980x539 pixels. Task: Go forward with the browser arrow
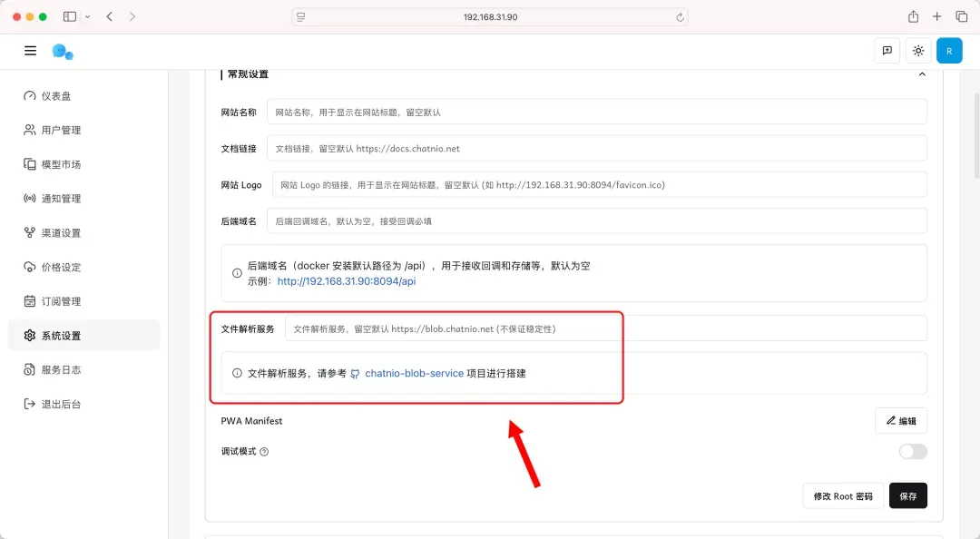point(132,17)
